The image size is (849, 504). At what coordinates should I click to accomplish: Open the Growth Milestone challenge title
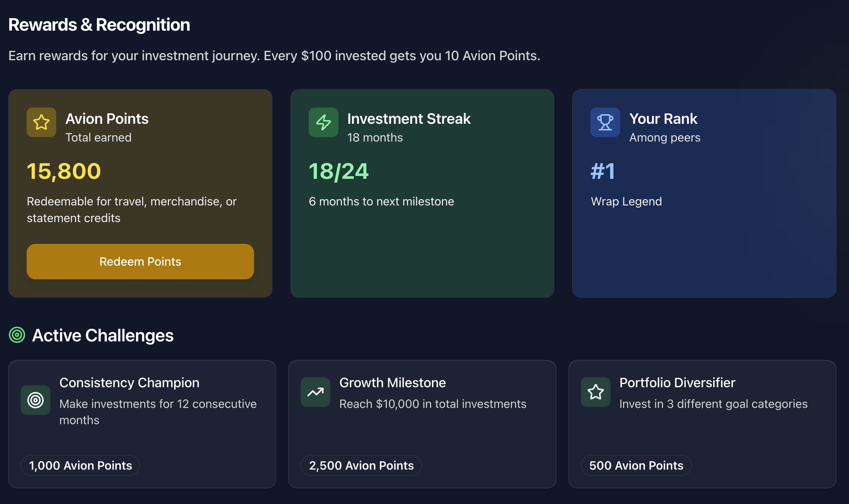(392, 383)
